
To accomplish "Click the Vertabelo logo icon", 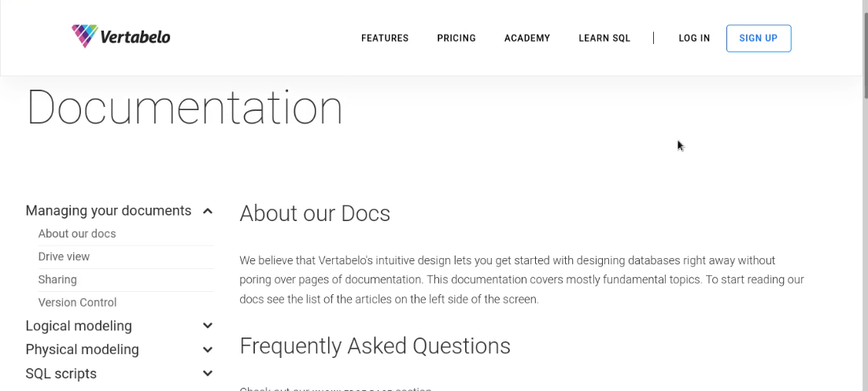I will point(85,36).
